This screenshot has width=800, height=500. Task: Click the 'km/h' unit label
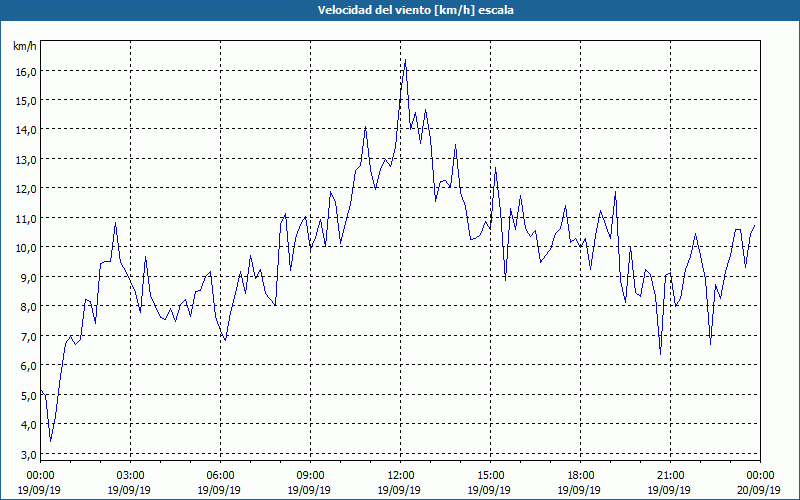click(25, 46)
